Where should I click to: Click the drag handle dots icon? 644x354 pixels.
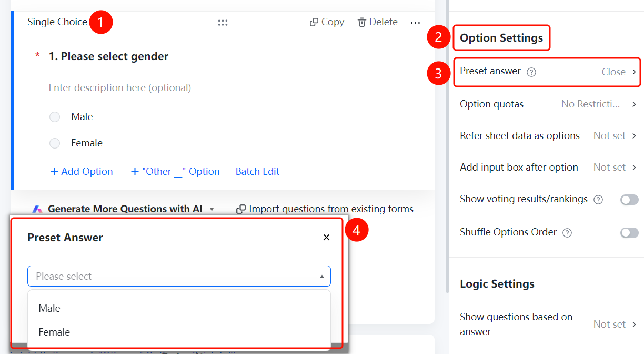pyautogui.click(x=223, y=23)
